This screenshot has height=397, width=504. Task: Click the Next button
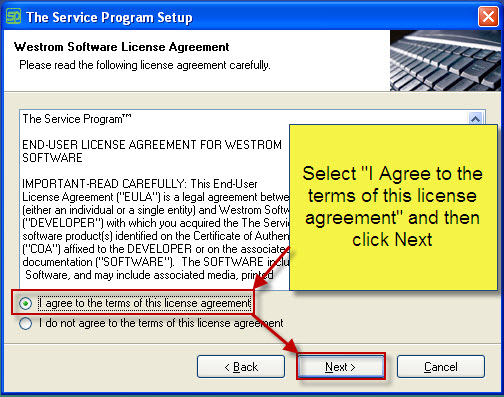[x=340, y=367]
